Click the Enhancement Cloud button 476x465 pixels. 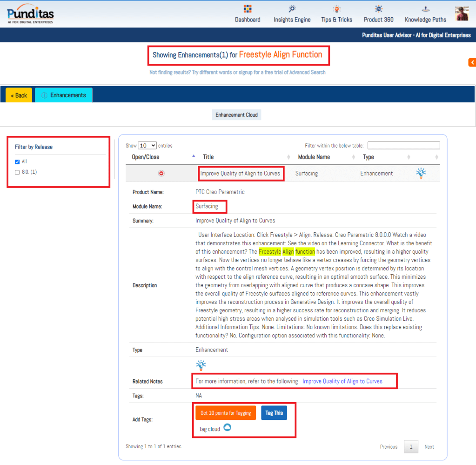tap(236, 115)
